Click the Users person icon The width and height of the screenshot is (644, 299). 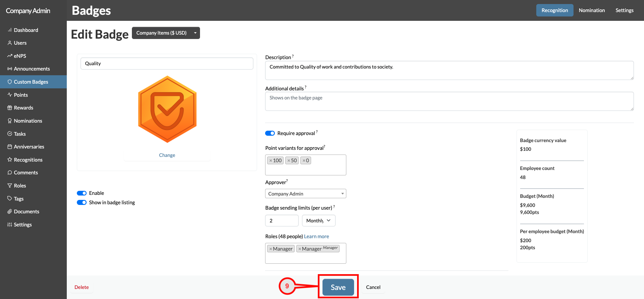(x=10, y=43)
